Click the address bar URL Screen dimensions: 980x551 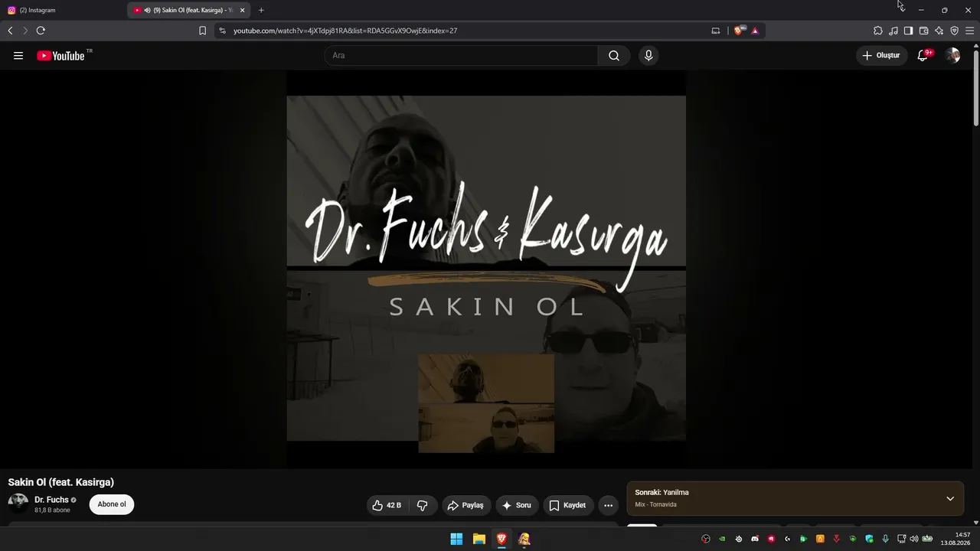(x=345, y=31)
